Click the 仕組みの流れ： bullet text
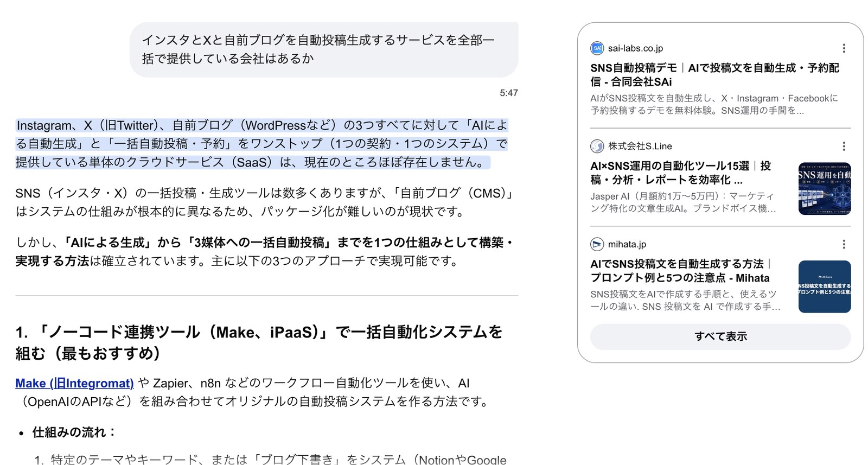Viewport: 868px width, 465px height. pos(75,432)
